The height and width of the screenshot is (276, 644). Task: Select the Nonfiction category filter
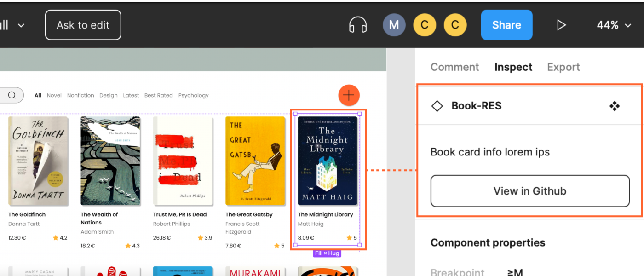pos(80,95)
